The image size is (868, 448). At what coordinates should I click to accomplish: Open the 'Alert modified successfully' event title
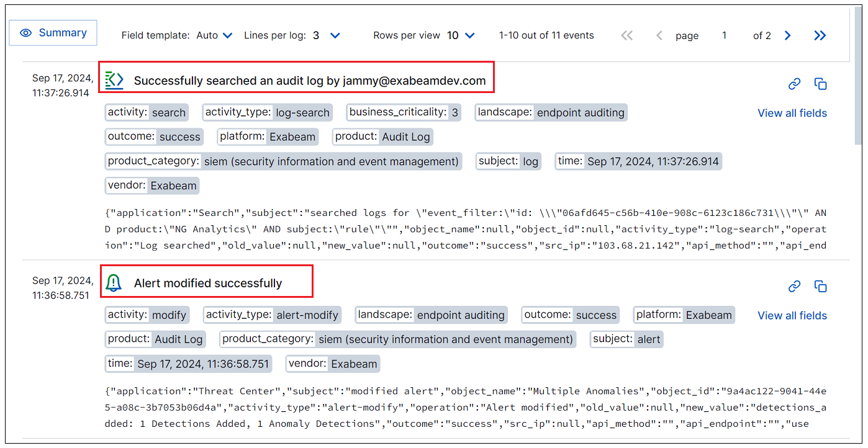[208, 283]
